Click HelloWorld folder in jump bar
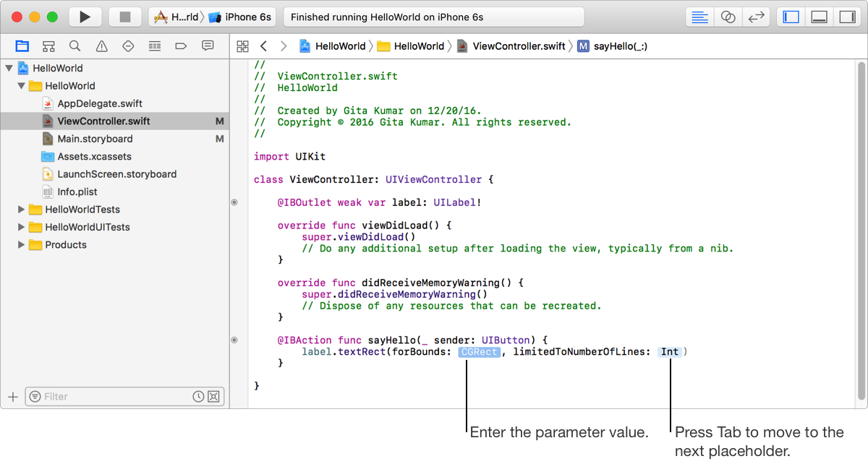This screenshot has height=464, width=868. [x=411, y=46]
